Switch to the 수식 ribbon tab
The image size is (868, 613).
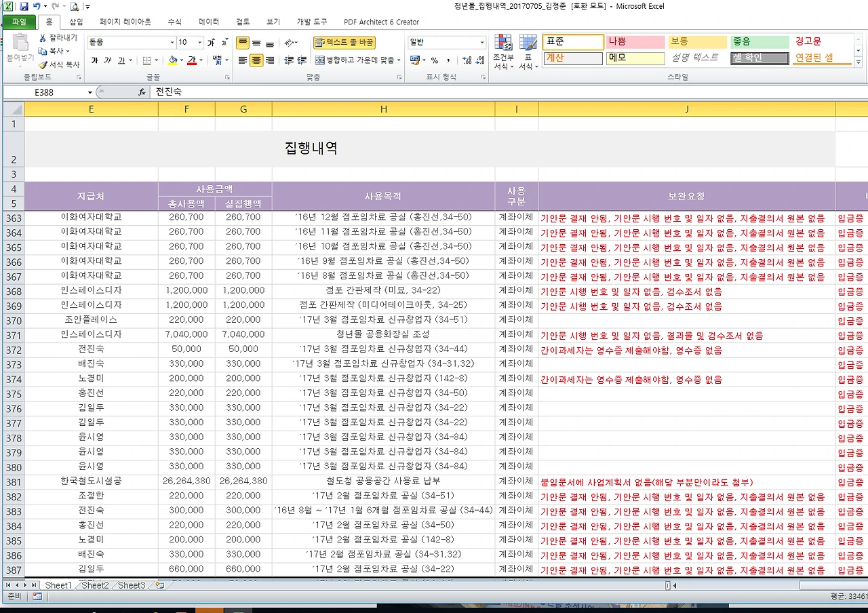[x=174, y=21]
